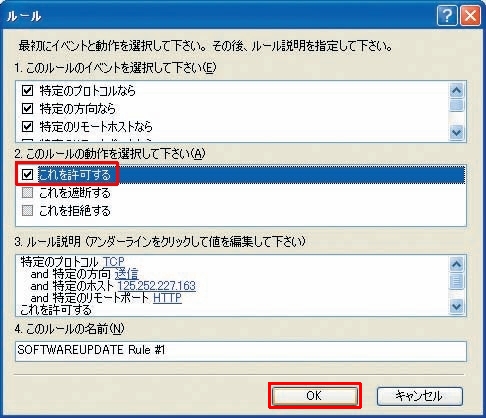The width and height of the screenshot is (486, 418).
Task: Check これを遮断する action checkbox
Action: 27,192
